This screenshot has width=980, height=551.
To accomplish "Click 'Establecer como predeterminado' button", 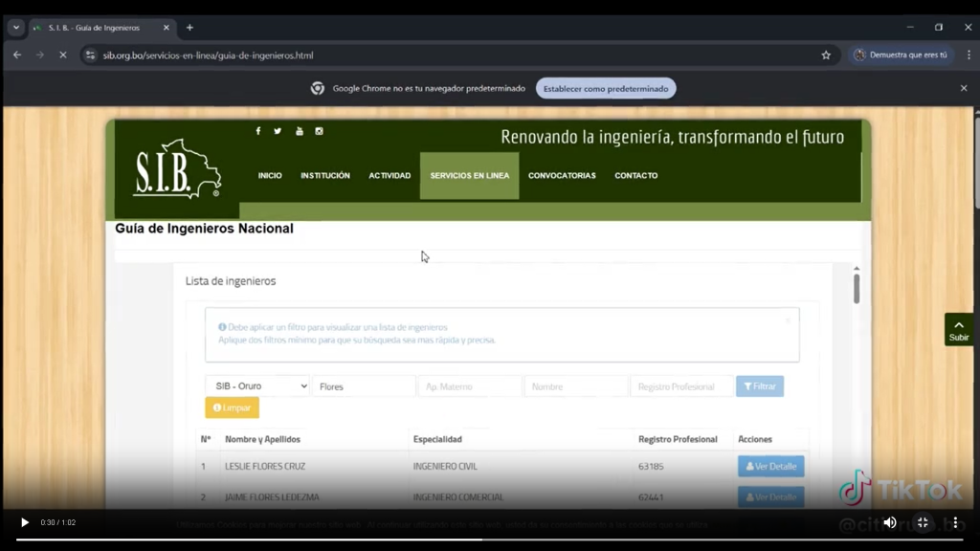I will coord(606,88).
